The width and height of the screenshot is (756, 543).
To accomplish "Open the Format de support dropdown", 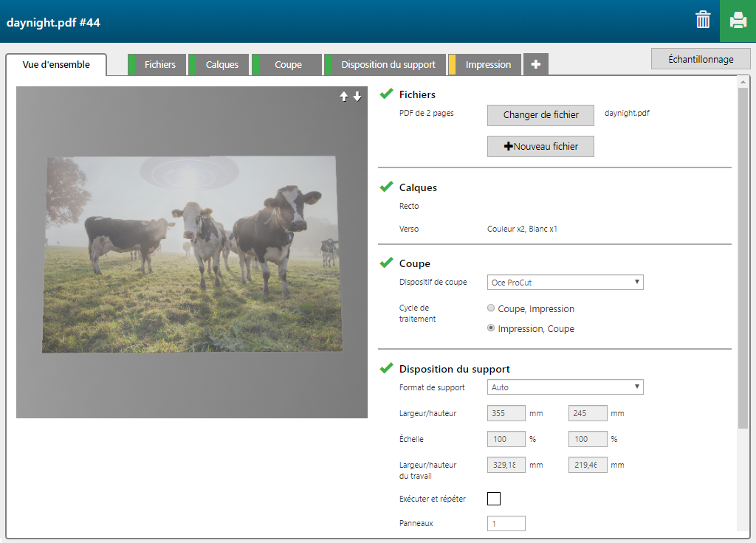I will pos(565,387).
